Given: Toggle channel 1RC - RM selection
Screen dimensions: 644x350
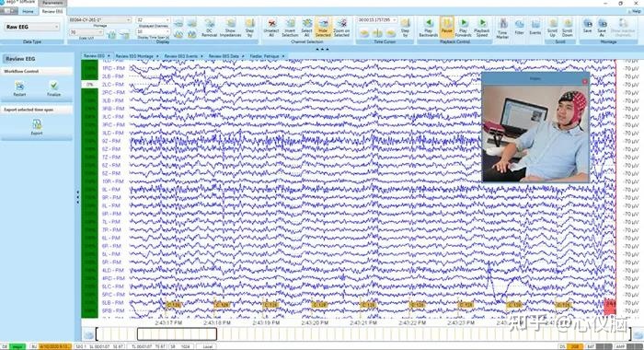Looking at the screenshot, I should (113, 68).
